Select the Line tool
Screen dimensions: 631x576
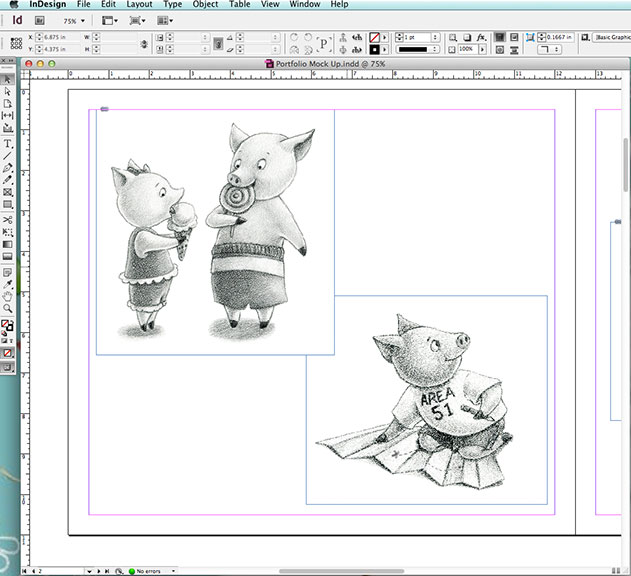click(x=8, y=155)
